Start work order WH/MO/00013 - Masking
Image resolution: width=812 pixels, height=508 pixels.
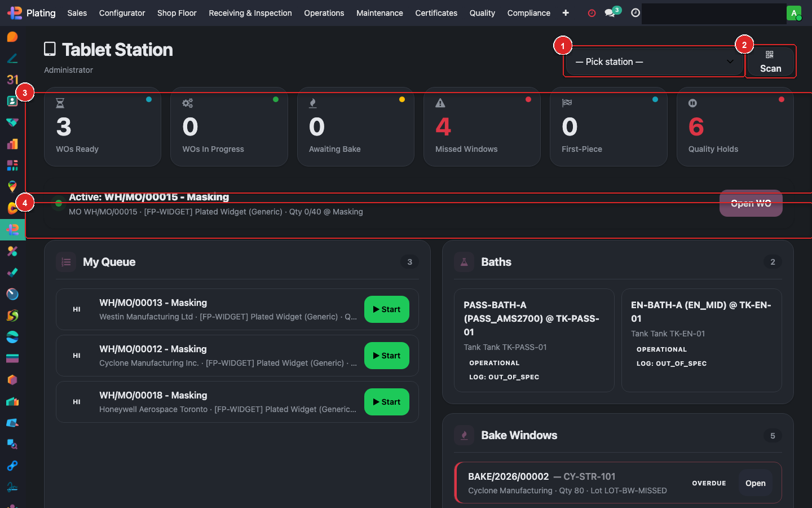tap(386, 309)
